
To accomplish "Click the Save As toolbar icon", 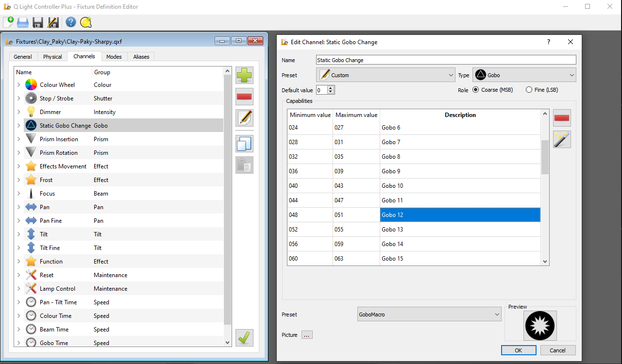I will [53, 22].
